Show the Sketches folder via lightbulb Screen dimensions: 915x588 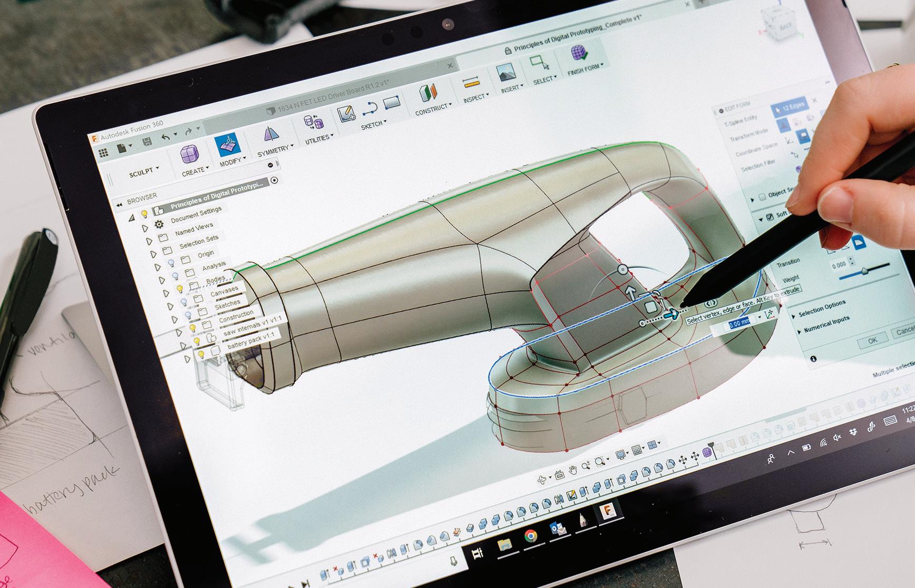(188, 315)
